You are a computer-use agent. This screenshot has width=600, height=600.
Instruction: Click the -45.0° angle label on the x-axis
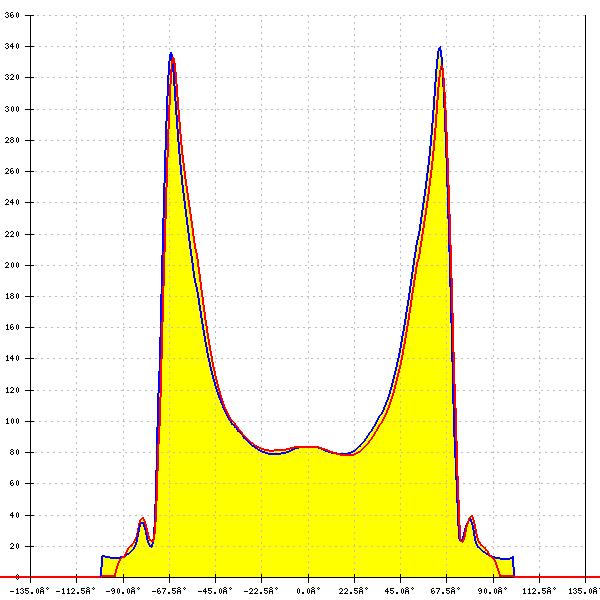(x=215, y=591)
